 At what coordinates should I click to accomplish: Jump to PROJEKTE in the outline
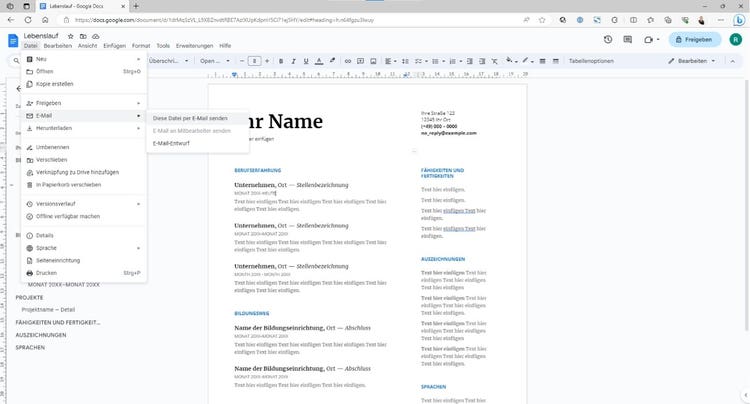point(29,297)
